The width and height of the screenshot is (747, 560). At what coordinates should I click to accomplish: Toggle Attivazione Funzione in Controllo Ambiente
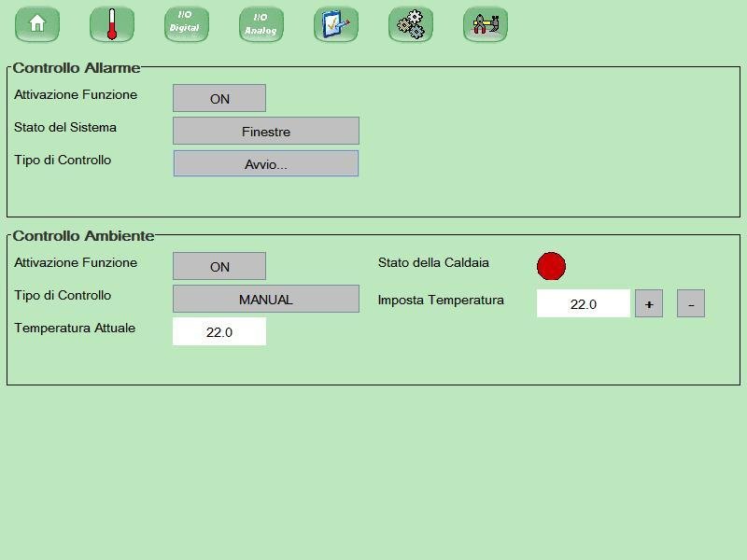219,266
